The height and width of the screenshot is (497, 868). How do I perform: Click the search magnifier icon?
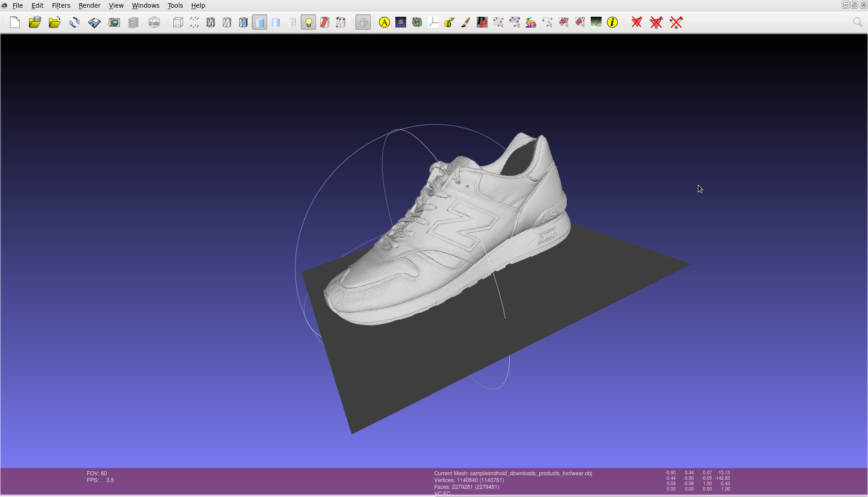click(x=858, y=22)
